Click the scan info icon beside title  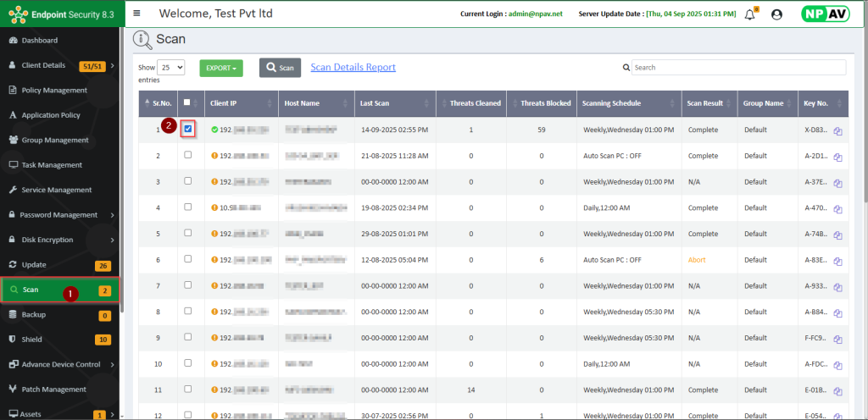(142, 39)
